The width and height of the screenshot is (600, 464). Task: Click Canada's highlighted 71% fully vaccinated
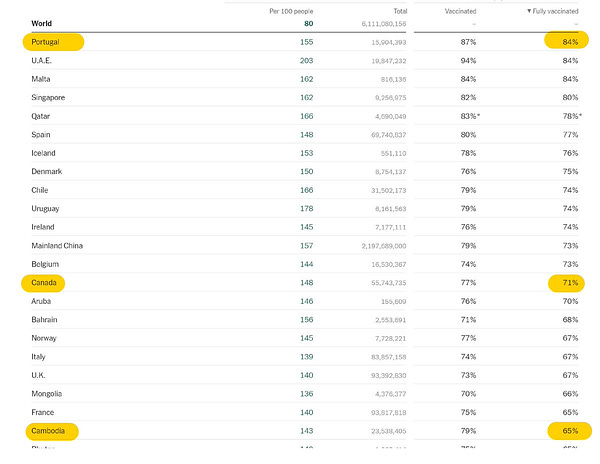click(x=570, y=283)
